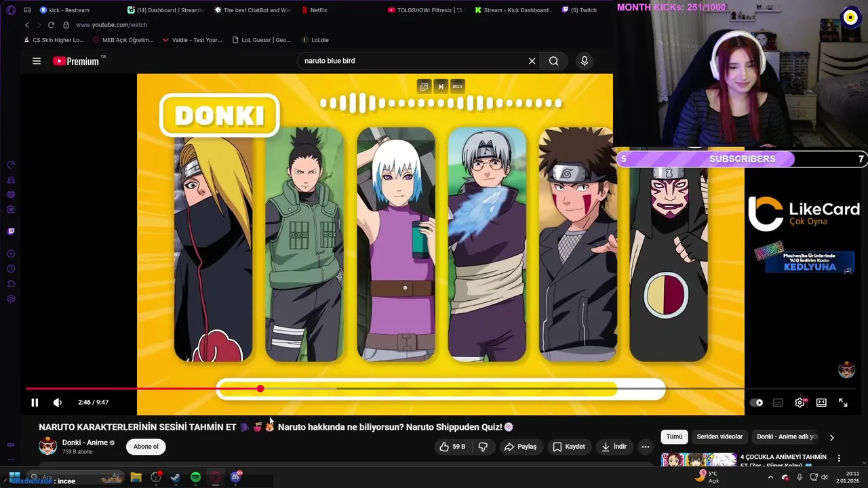This screenshot has width=868, height=488.
Task: Share the video with Paylaş
Action: [520, 447]
